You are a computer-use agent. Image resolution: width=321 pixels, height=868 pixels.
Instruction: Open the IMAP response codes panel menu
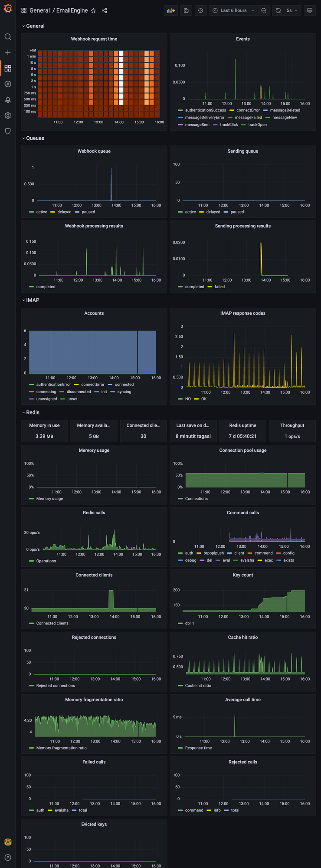pyautogui.click(x=243, y=313)
